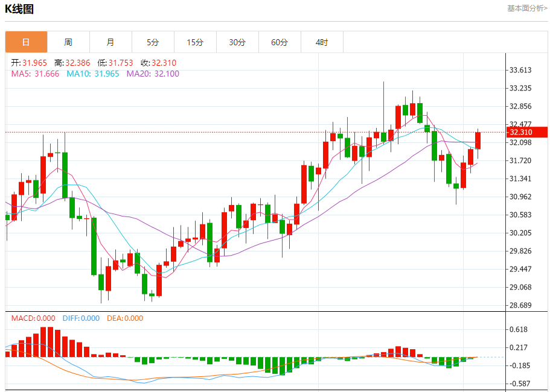Click the MACD value label
Screen dimensions: 550x392
point(33,318)
